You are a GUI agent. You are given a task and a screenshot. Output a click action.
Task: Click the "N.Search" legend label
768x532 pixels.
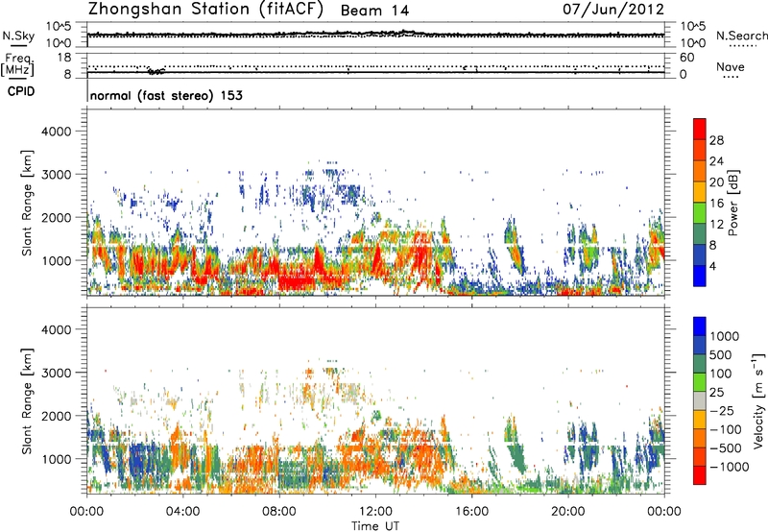click(741, 36)
